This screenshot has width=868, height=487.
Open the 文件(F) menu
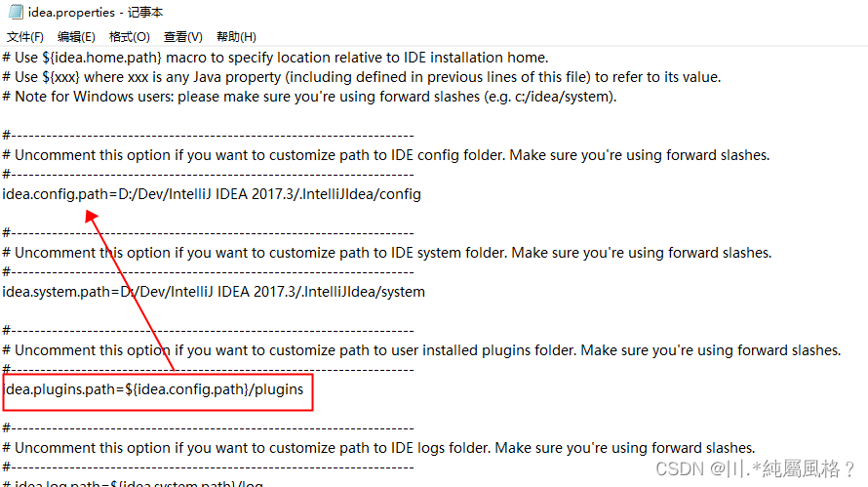(x=25, y=36)
